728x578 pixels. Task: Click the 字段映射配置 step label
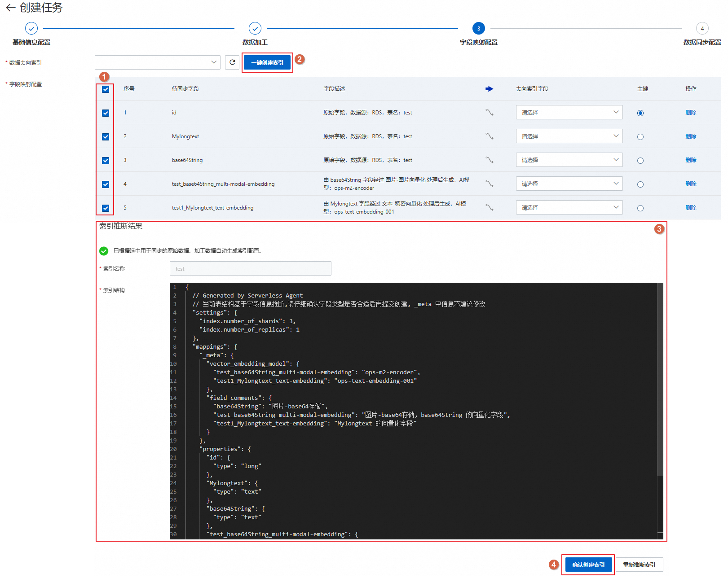pos(479,42)
